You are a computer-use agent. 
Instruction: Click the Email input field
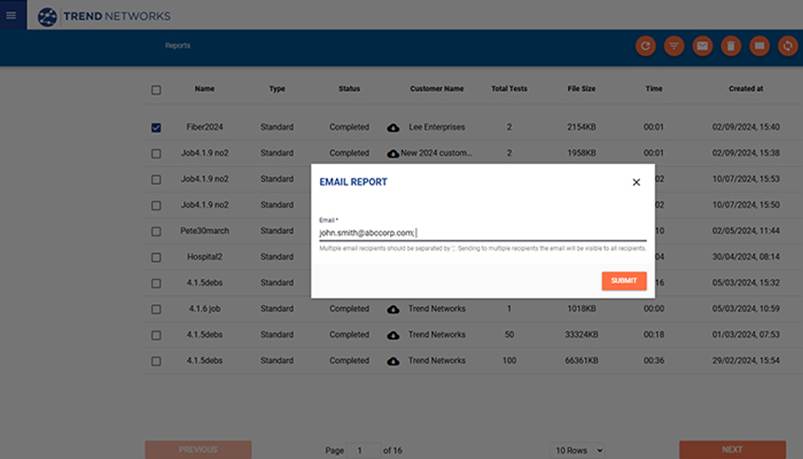[x=482, y=232]
